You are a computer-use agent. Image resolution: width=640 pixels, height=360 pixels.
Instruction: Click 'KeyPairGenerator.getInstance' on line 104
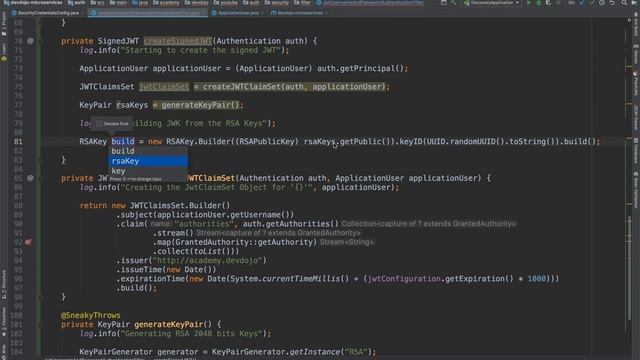pyautogui.click(x=276, y=352)
